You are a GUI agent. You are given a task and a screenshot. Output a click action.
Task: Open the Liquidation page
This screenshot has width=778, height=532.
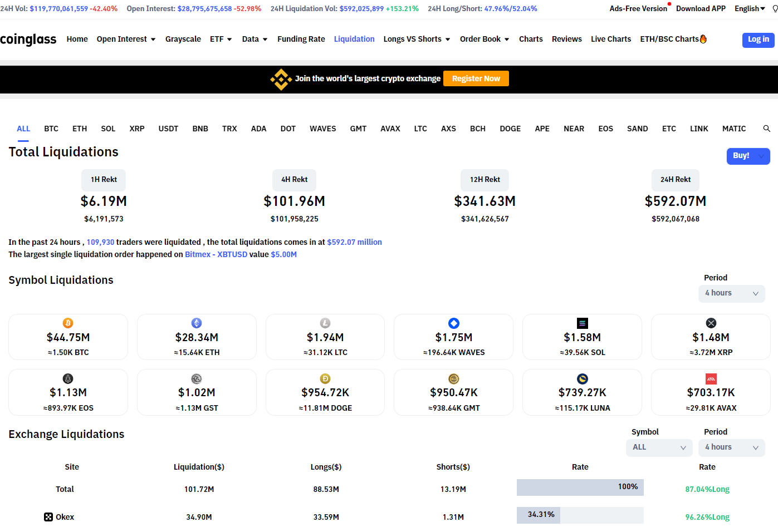[354, 39]
